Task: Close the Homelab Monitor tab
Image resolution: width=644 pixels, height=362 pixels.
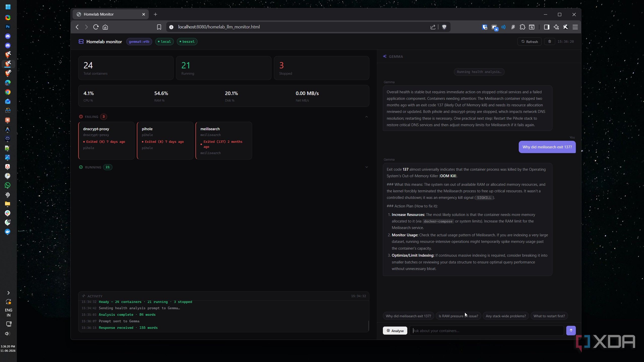Action: click(144, 14)
